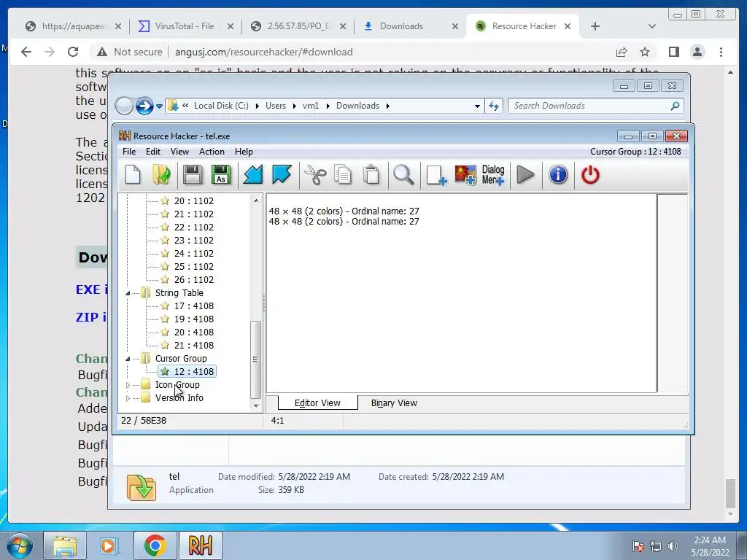The image size is (747, 560).
Task: Click the Chrome address bar URL
Action: [x=263, y=52]
